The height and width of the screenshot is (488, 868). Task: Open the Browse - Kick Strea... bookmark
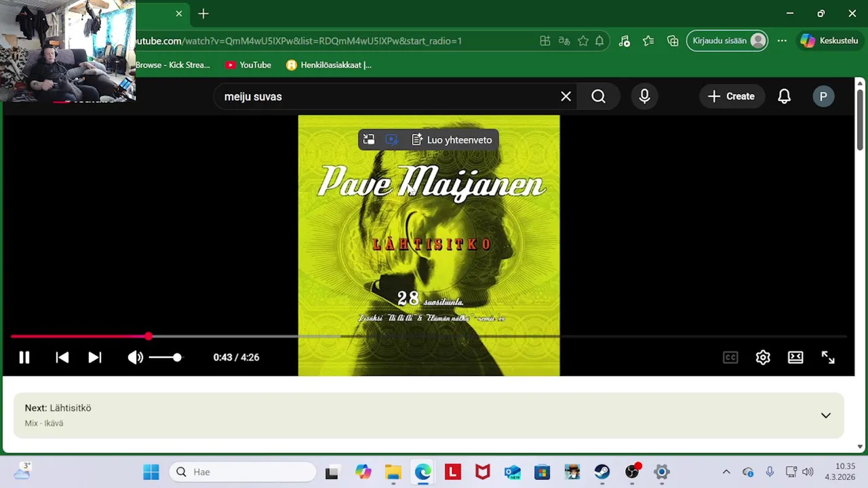[173, 65]
